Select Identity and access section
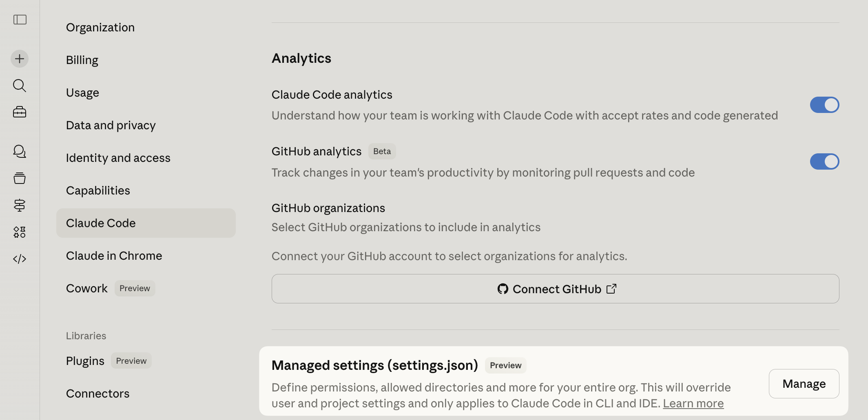 (118, 158)
